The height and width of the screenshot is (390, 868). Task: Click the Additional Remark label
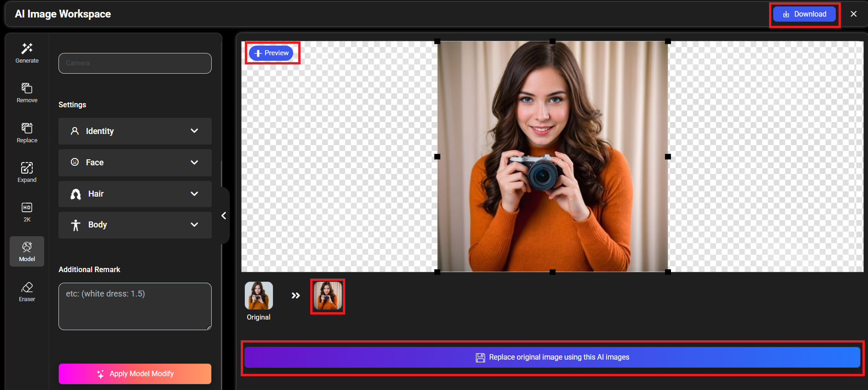click(x=89, y=269)
